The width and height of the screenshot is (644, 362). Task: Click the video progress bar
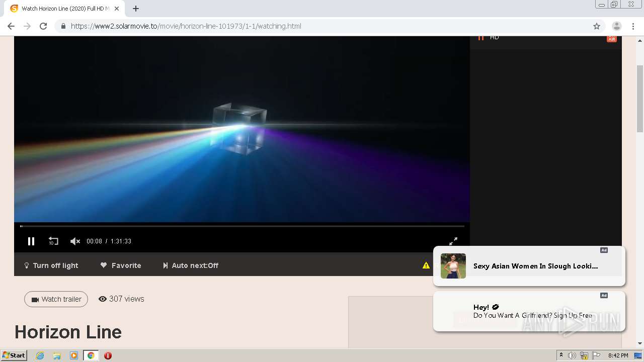pyautogui.click(x=242, y=226)
